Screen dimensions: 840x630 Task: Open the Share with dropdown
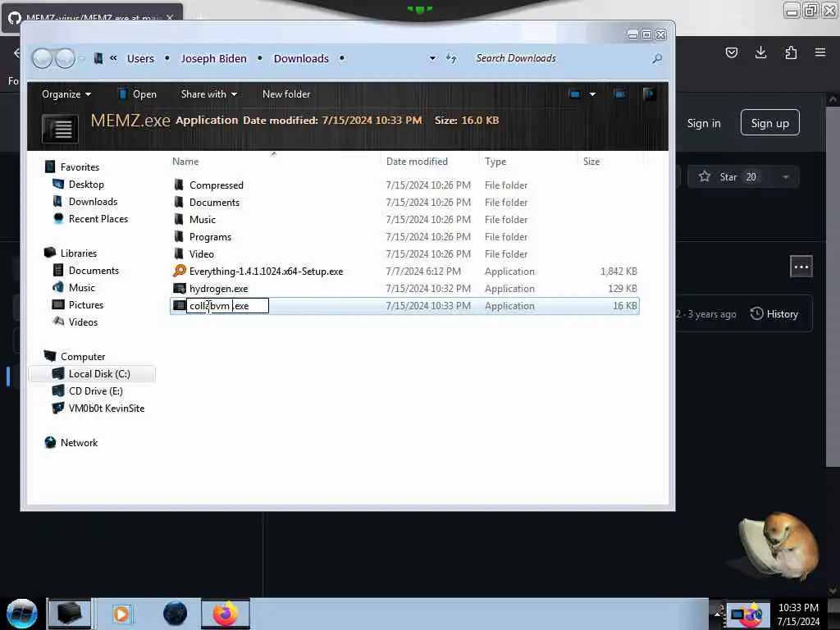(x=209, y=94)
